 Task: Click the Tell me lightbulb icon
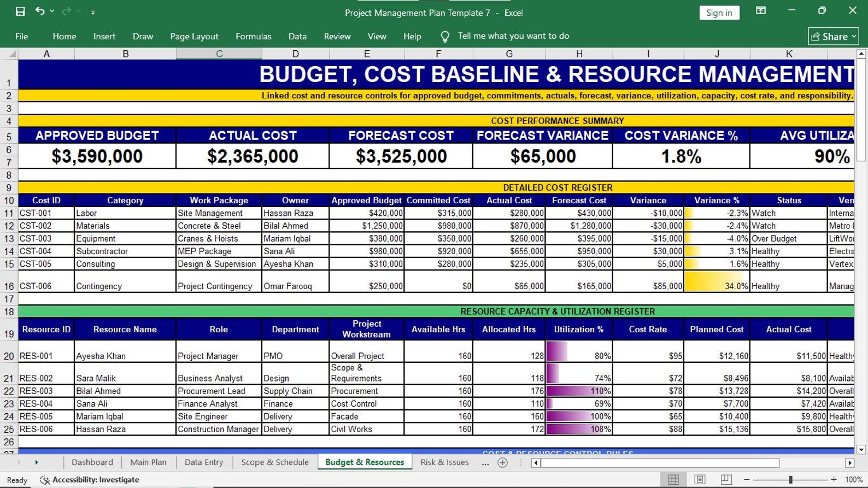(445, 37)
